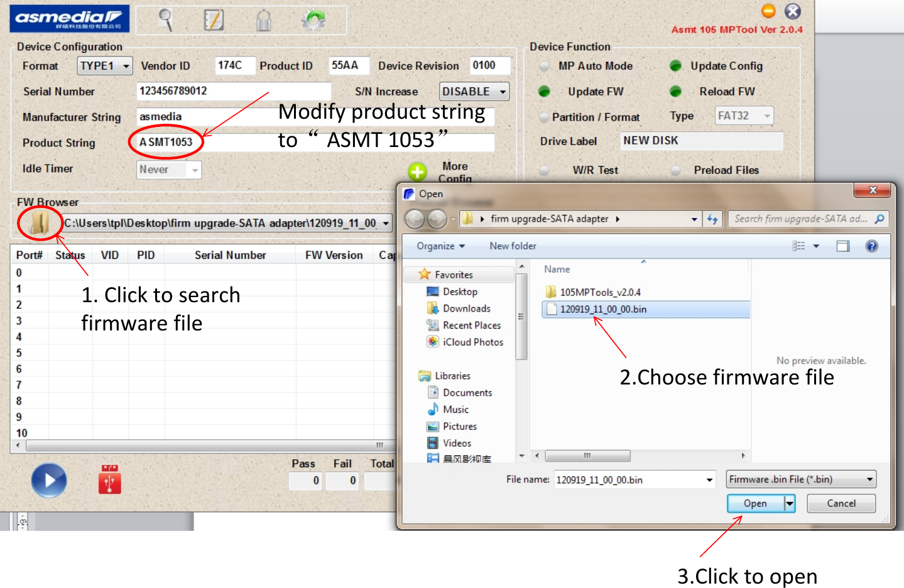Click the Product ID field 55AA
904x588 pixels.
click(x=349, y=65)
